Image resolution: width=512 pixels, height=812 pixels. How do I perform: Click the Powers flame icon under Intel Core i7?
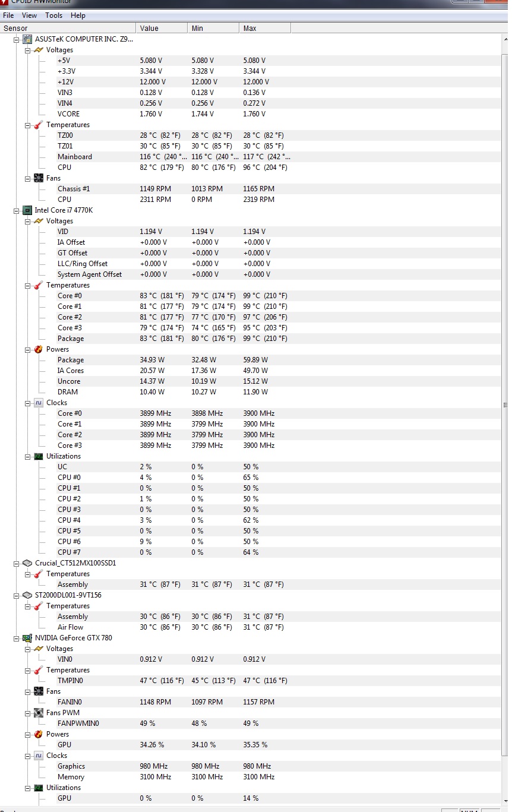coord(39,349)
